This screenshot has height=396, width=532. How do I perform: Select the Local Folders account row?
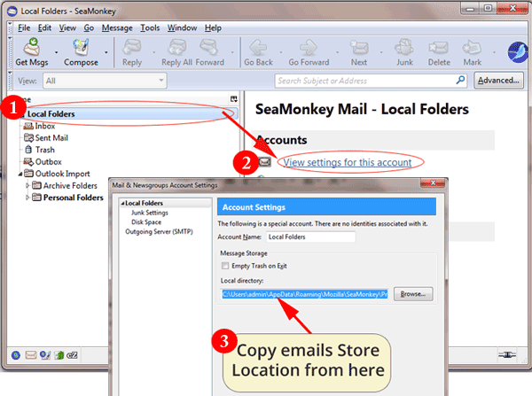pos(129,114)
